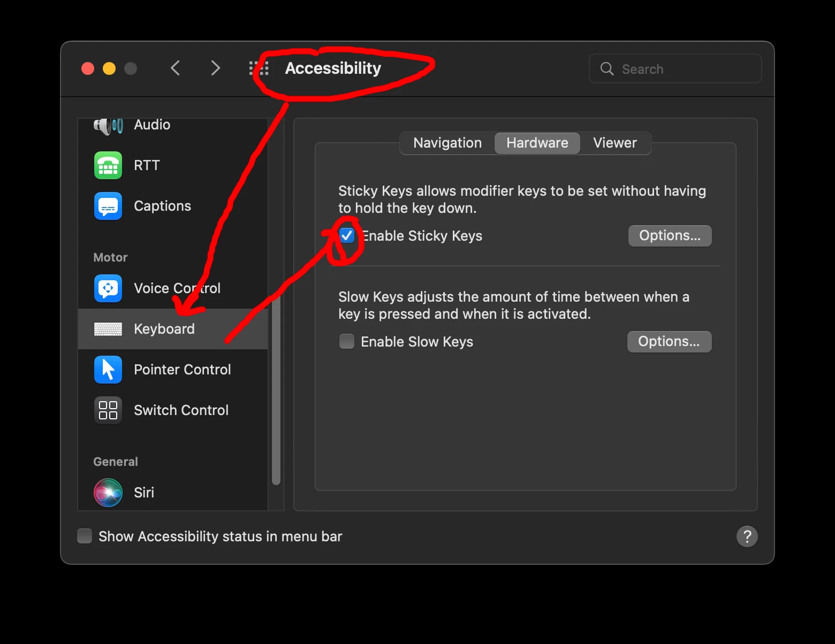835x644 pixels.
Task: Select Voice Control in the sidebar
Action: click(x=173, y=288)
